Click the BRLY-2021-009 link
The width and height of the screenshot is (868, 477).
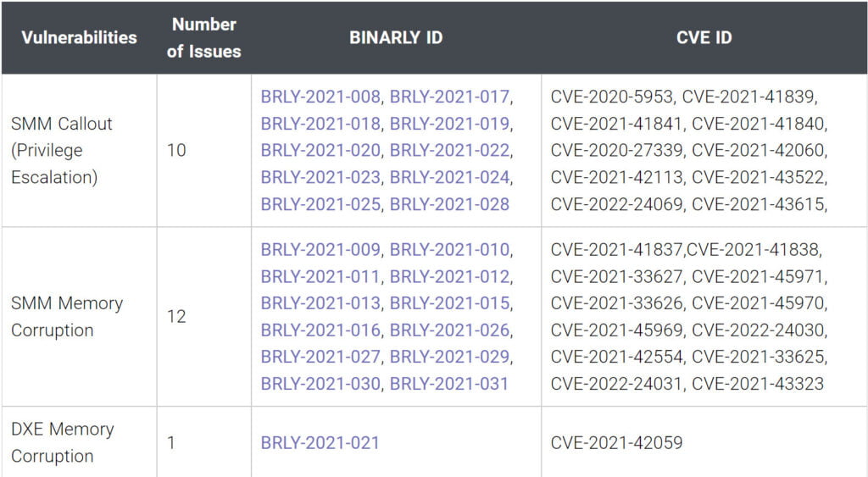pyautogui.click(x=320, y=249)
